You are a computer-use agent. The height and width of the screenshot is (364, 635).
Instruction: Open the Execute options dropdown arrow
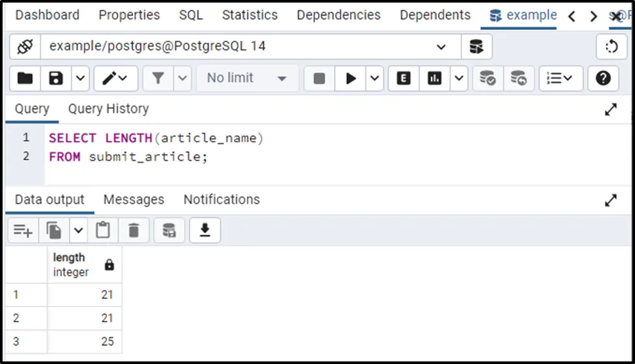tap(375, 78)
